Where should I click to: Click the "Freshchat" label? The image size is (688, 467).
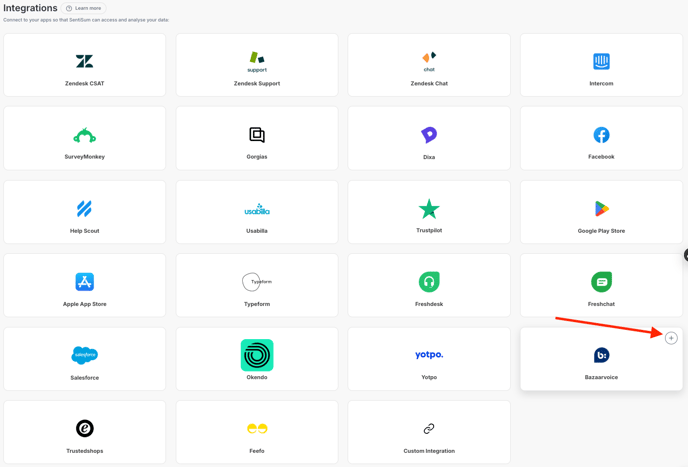click(601, 304)
